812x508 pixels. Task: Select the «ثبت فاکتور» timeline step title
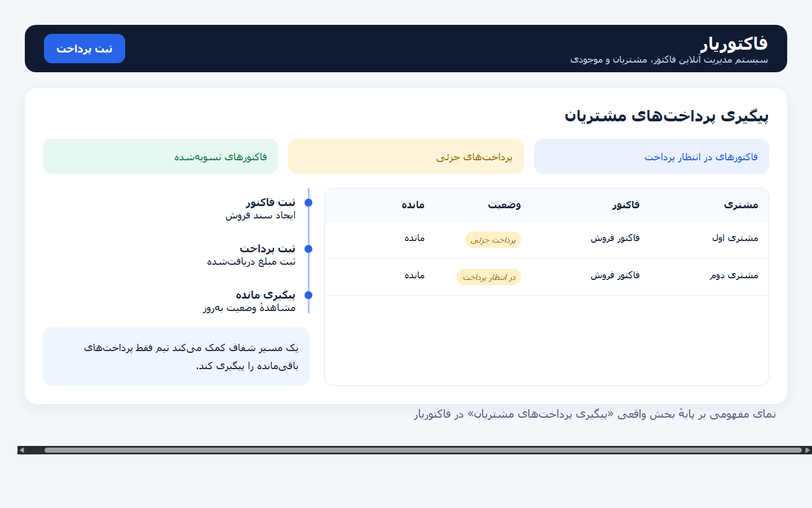click(x=271, y=202)
